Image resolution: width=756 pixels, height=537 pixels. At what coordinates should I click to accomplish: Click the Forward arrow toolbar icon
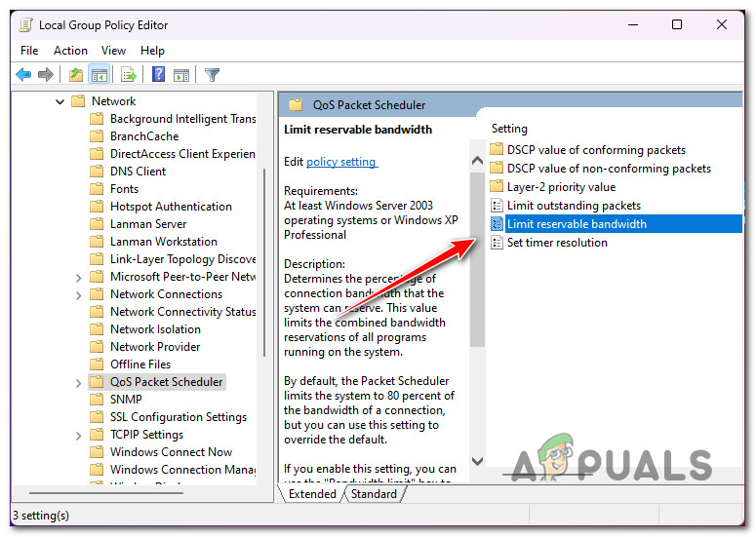tap(45, 75)
